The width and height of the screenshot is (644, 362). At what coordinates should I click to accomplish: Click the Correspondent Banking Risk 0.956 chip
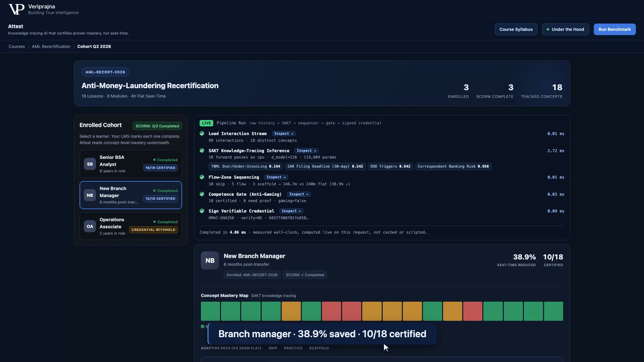(x=453, y=166)
